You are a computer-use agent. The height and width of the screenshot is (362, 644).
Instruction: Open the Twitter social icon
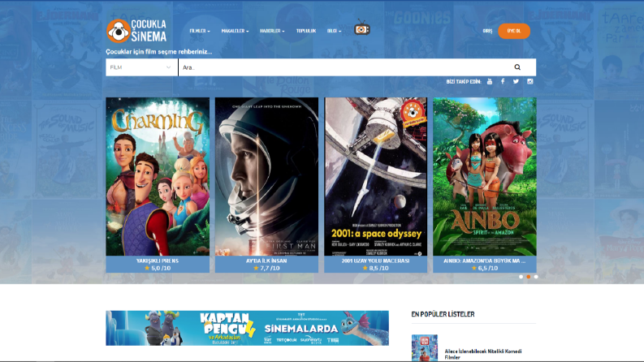coord(516,81)
